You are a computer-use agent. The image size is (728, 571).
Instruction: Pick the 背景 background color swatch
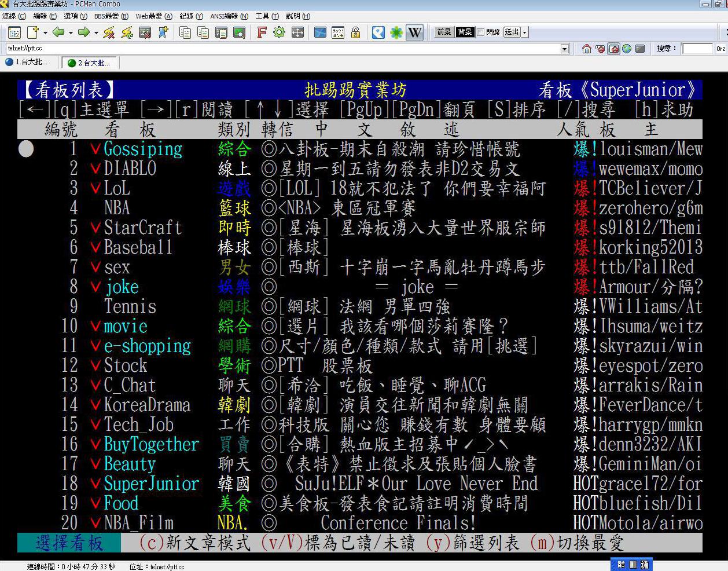(464, 32)
